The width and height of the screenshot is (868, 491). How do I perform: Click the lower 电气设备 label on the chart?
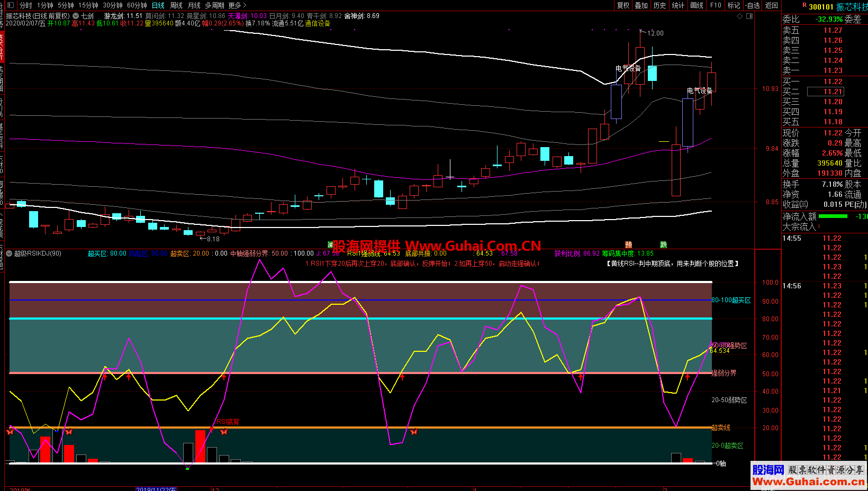point(700,90)
